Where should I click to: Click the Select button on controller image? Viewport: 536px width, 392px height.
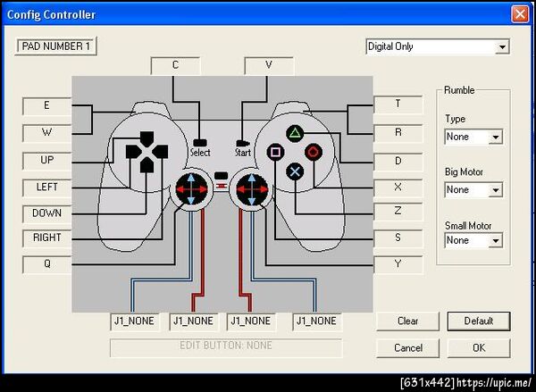[x=200, y=143]
